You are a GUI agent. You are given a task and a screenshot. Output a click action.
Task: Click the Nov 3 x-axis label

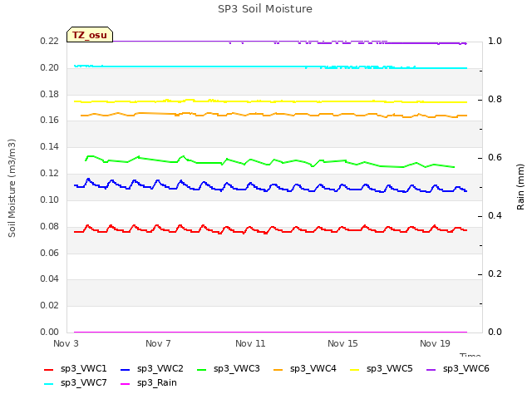[66, 343]
